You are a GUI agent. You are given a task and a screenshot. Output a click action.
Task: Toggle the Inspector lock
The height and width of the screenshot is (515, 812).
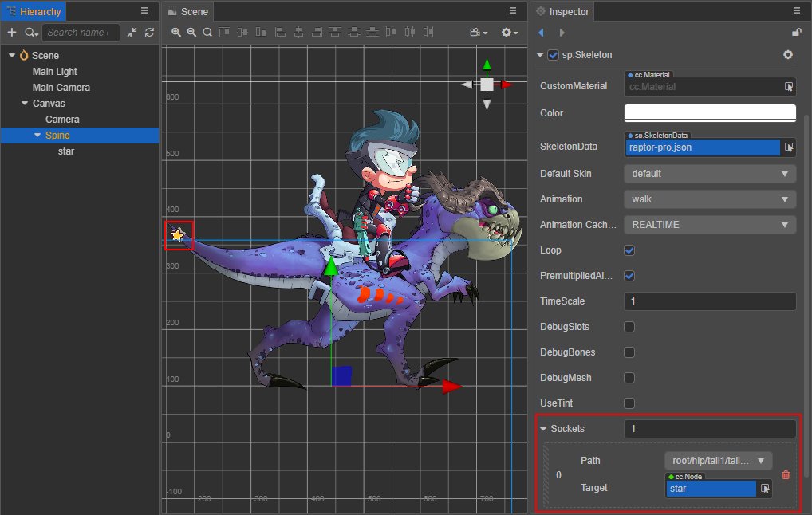(797, 32)
